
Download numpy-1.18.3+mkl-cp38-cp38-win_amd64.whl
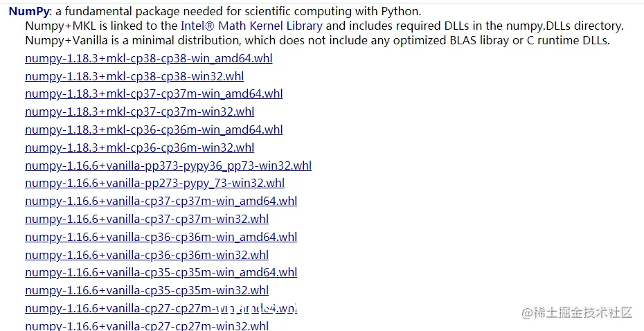tap(148, 58)
